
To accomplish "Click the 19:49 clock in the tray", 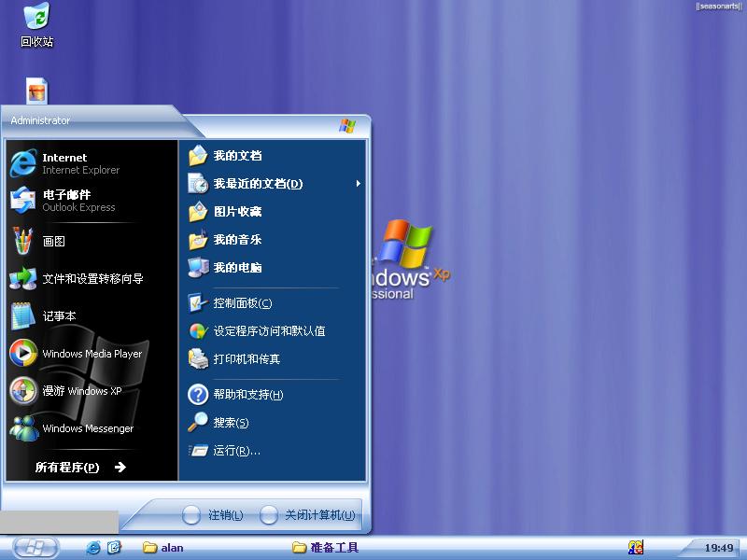I will click(719, 548).
